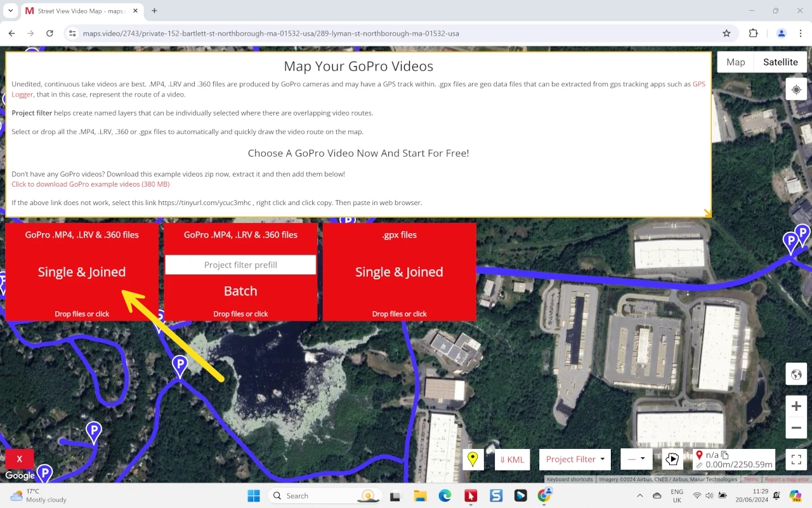812x508 pixels.
Task: Switch to Satellite view
Action: click(780, 62)
